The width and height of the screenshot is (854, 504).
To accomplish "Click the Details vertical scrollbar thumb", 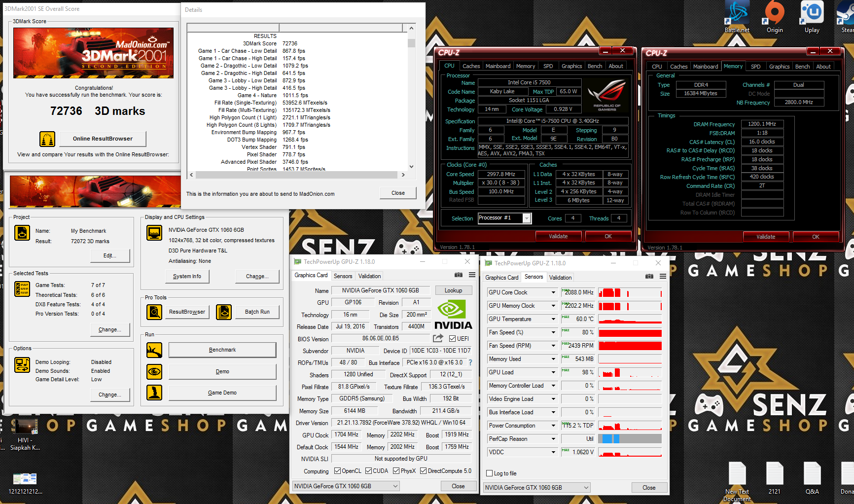I will tap(411, 43).
